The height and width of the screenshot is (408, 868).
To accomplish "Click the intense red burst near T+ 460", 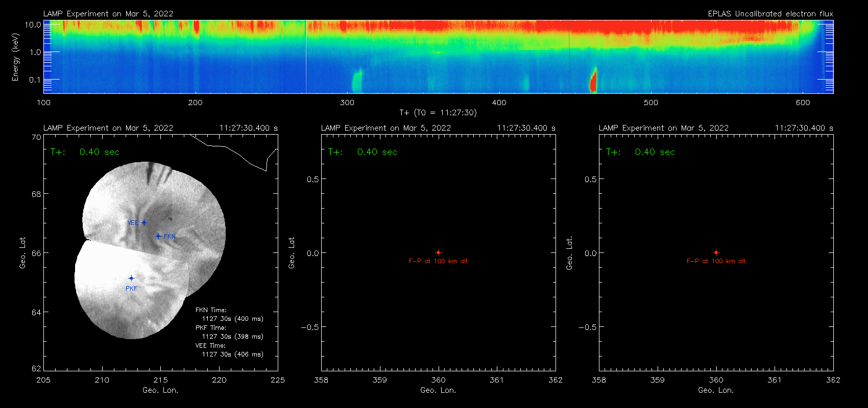I will point(593,80).
